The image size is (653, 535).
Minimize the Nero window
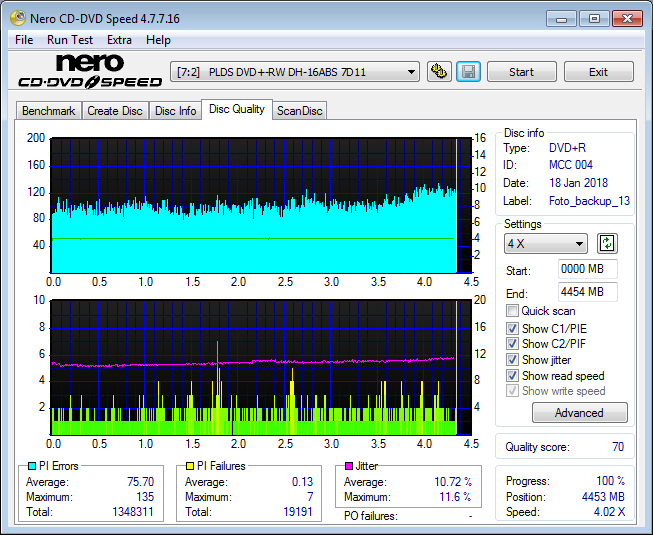tap(561, 19)
